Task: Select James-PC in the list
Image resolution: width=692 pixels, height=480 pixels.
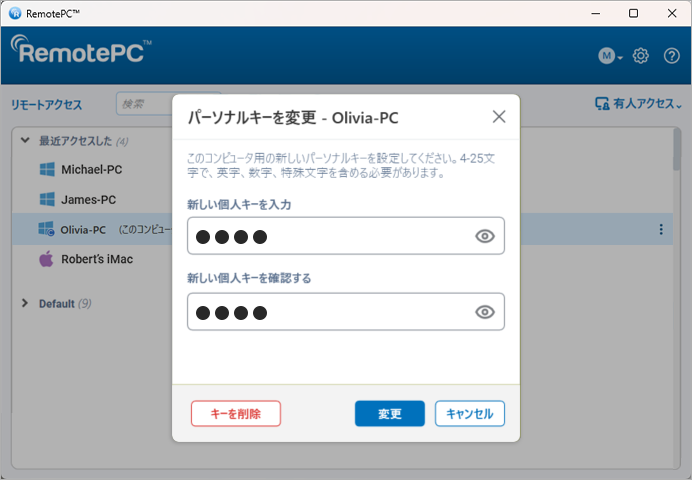Action: [x=88, y=199]
